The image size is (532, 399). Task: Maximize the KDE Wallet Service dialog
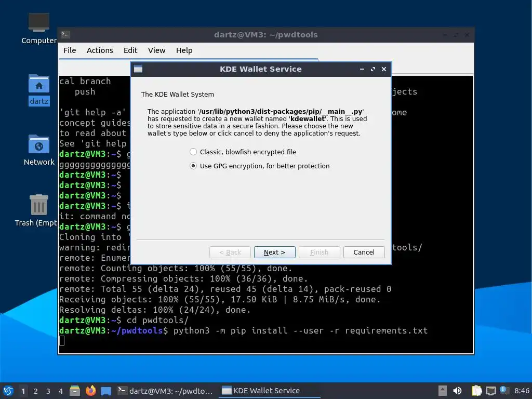pos(373,69)
